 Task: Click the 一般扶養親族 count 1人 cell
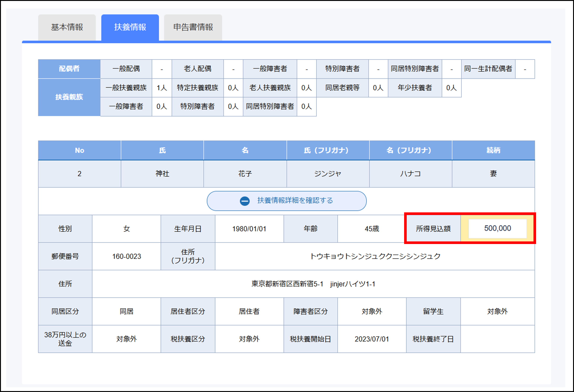(x=162, y=88)
